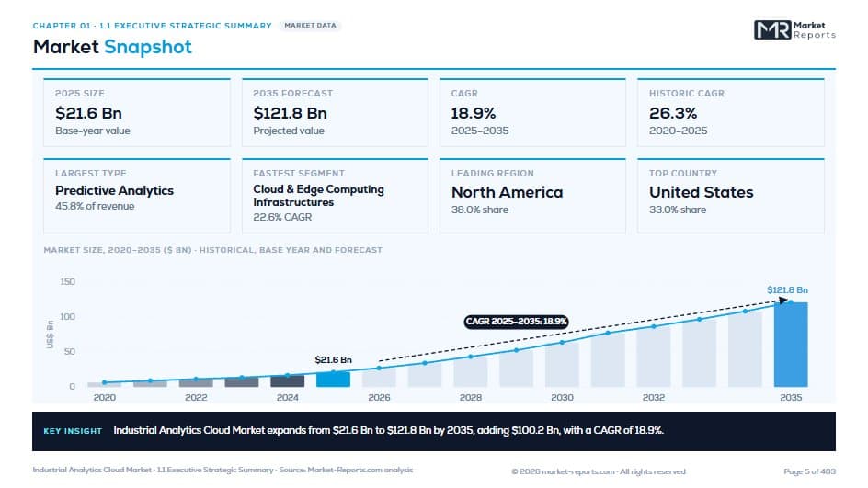Click the 2030 forecast bar

pyautogui.click(x=562, y=365)
